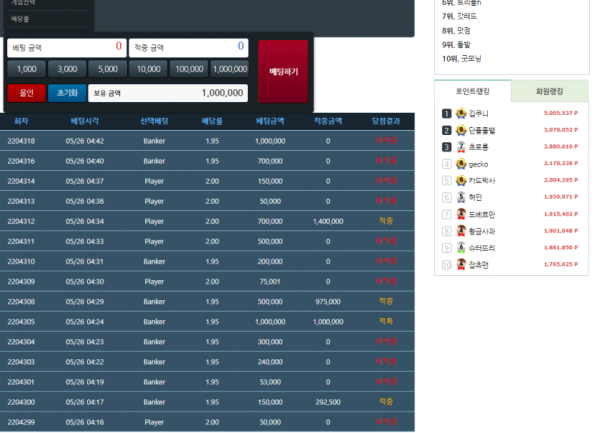Open 도베르만 profile in ranking list
This screenshot has height=433, width=600.
tap(482, 214)
